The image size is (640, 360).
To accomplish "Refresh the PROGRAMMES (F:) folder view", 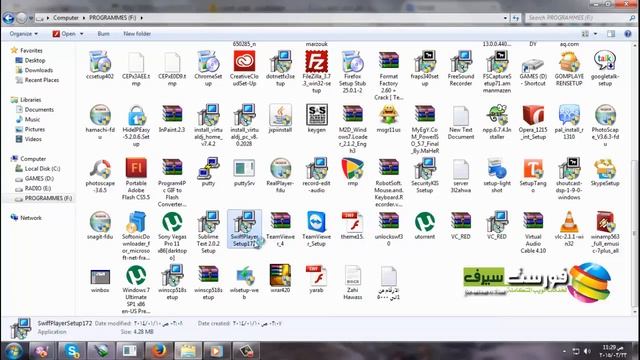I will pos(516,18).
